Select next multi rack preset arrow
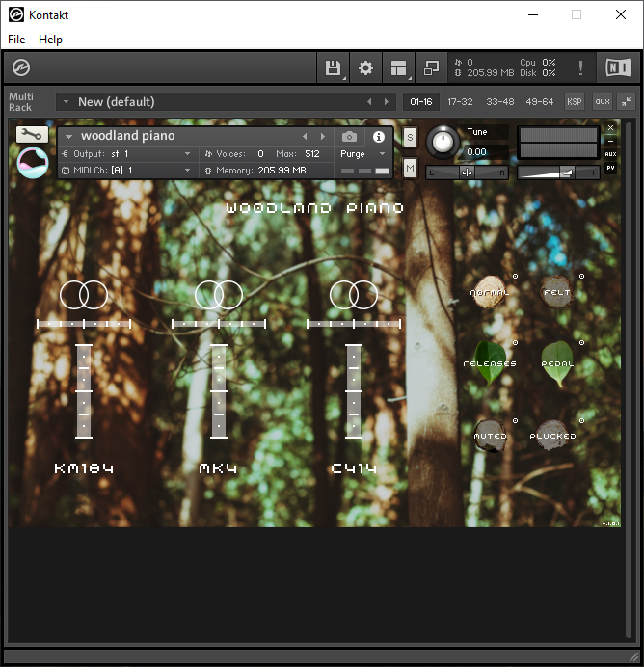 tap(387, 101)
